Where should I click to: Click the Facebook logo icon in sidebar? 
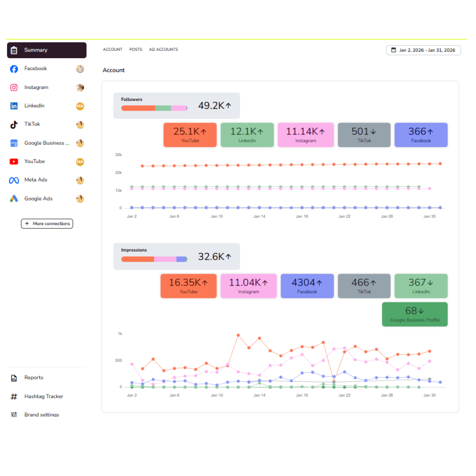[14, 69]
